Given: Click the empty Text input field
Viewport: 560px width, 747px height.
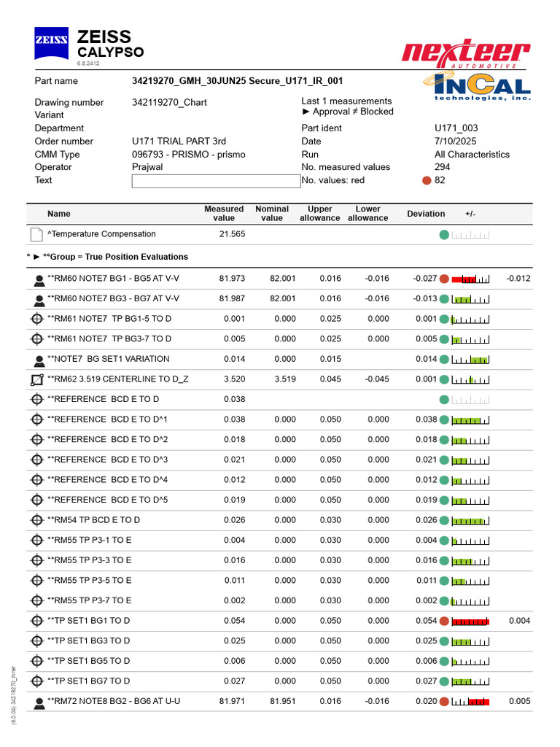Looking at the screenshot, I should (x=216, y=181).
